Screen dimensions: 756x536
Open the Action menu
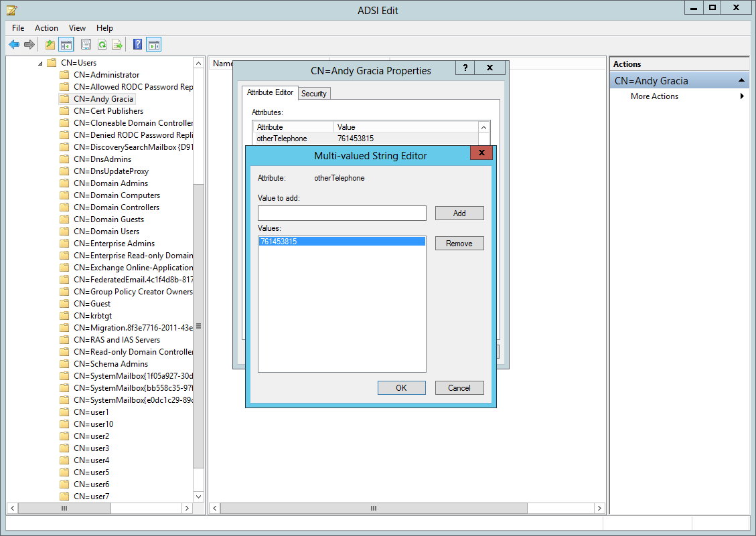tap(46, 28)
